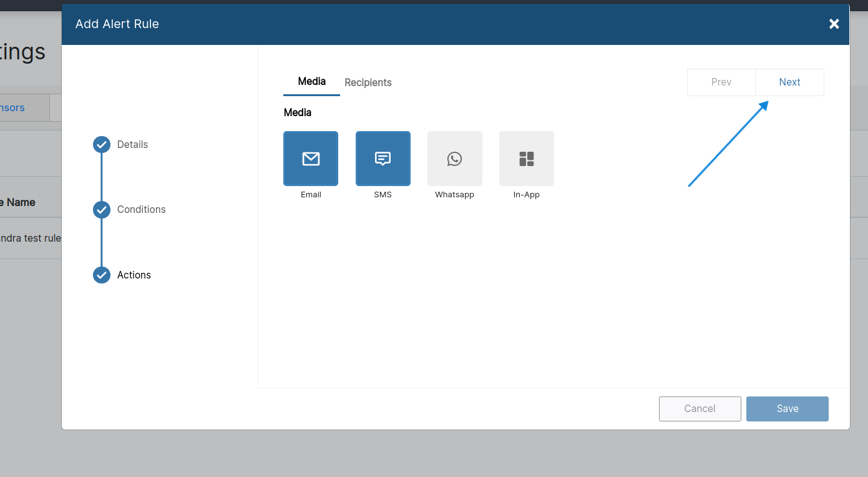Screen dimensions: 868x477
Task: Open the Sensors link in the background
Action: tap(12, 107)
